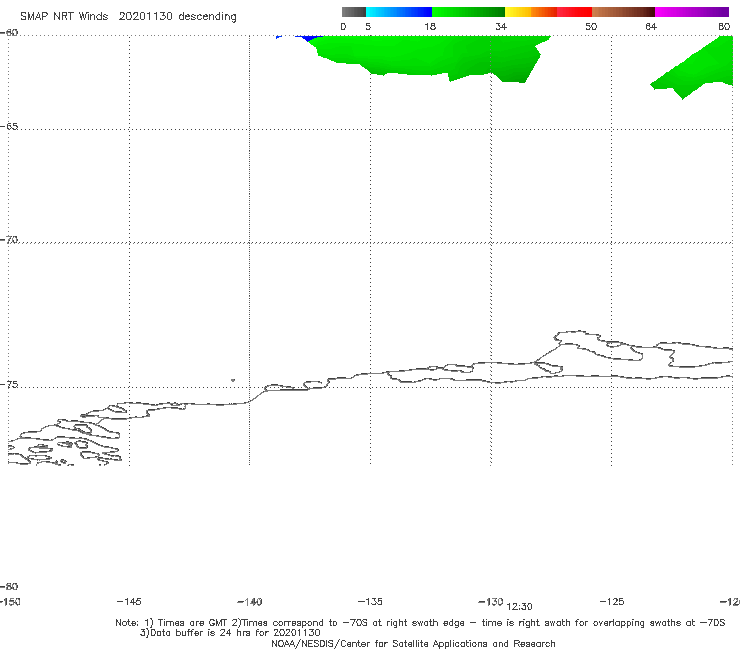
Task: Click the longitude label "-145"
Action: 129,602
